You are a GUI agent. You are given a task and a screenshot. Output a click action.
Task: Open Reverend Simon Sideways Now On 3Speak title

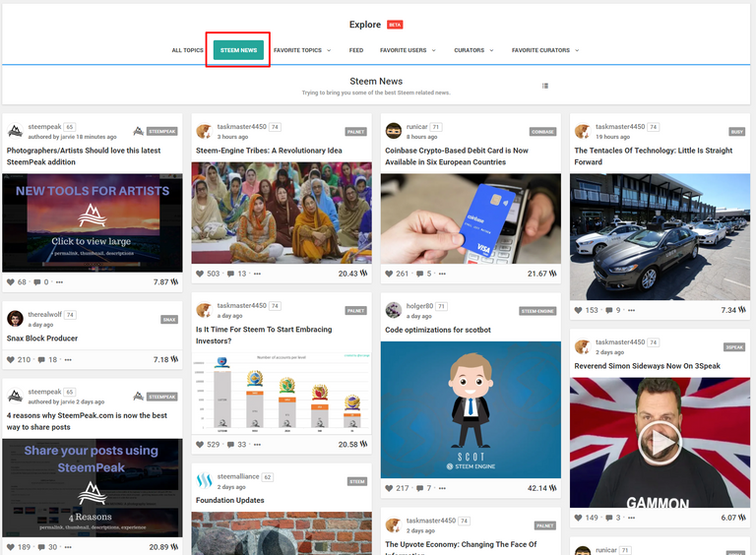[x=647, y=366]
